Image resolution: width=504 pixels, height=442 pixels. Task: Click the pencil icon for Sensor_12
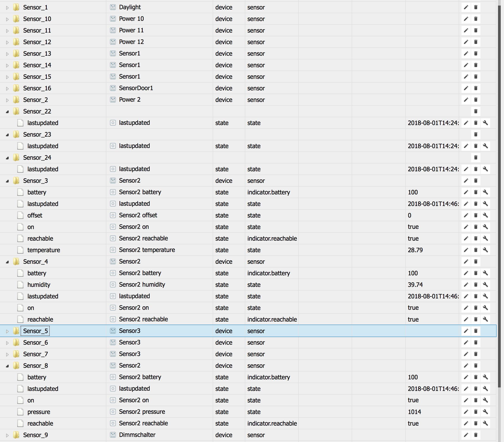(x=466, y=42)
